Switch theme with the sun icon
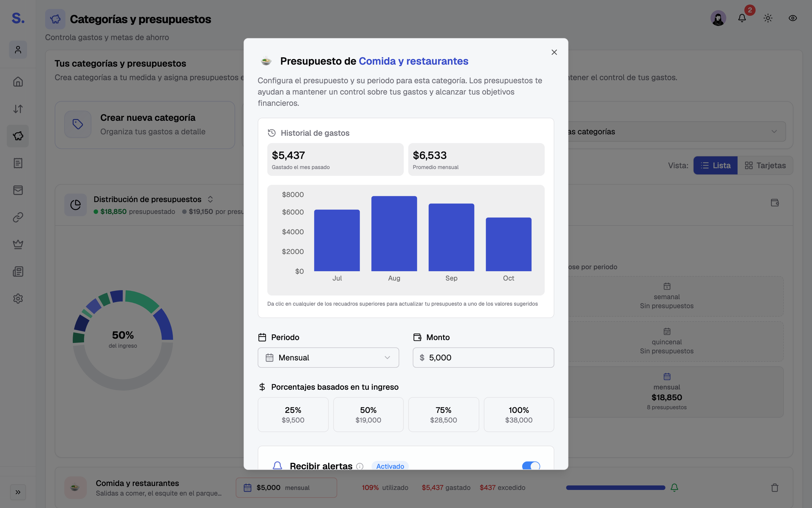This screenshot has width=812, height=508. click(x=768, y=18)
